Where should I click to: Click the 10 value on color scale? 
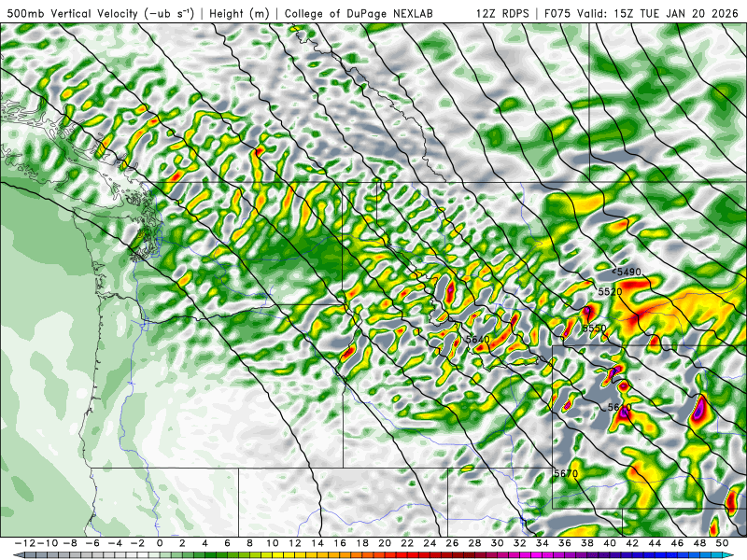point(272,543)
